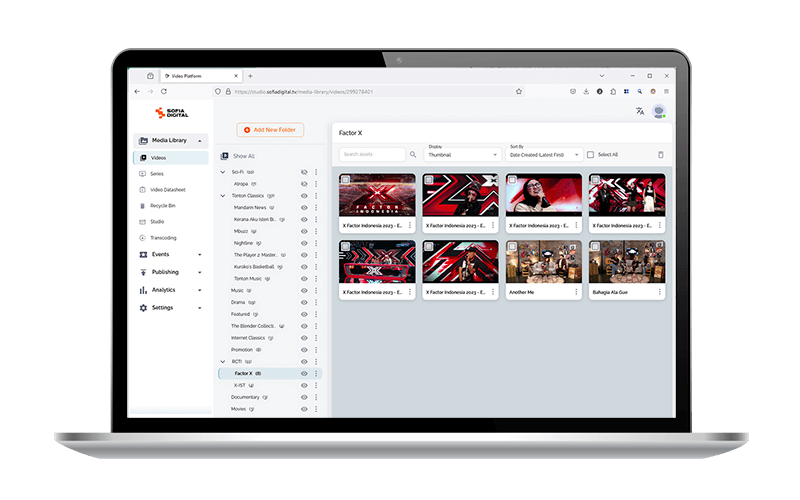Expand the Events menu

pyautogui.click(x=170, y=254)
